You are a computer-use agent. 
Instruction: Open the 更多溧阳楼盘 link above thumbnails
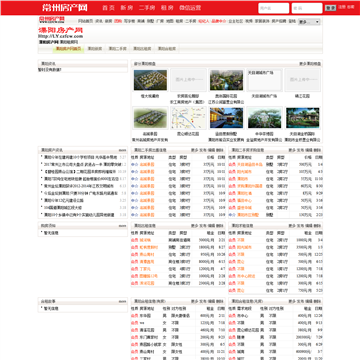310,63
